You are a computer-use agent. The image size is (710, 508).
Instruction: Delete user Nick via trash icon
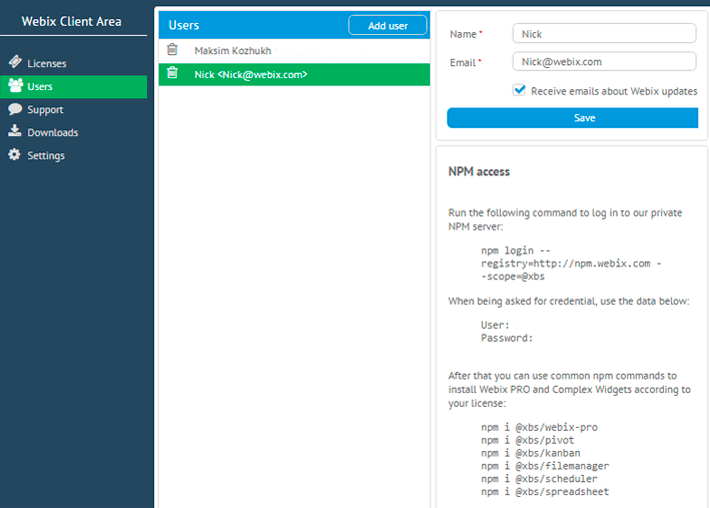172,72
